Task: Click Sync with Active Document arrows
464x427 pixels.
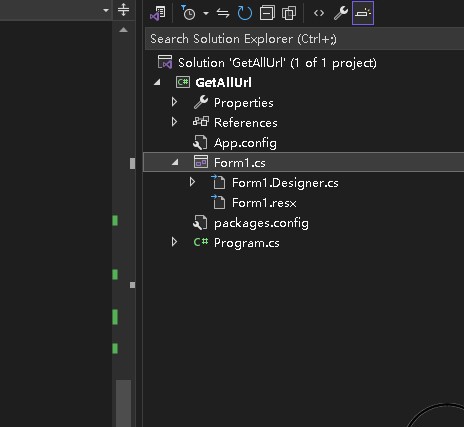Action: coord(223,13)
